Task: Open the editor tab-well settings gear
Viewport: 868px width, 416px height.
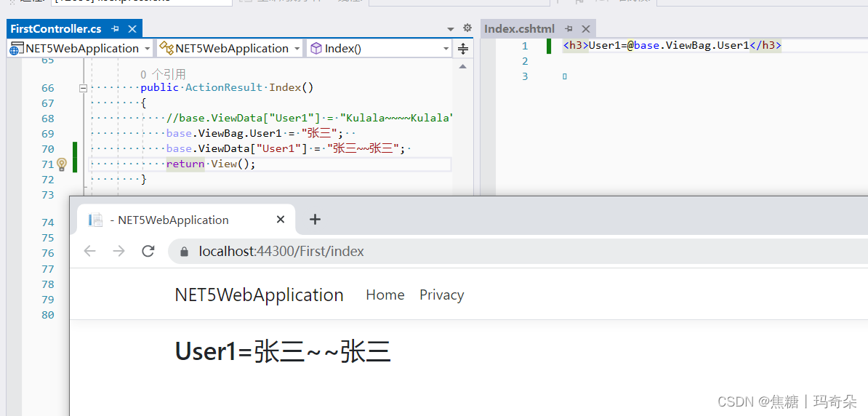Action: point(467,28)
